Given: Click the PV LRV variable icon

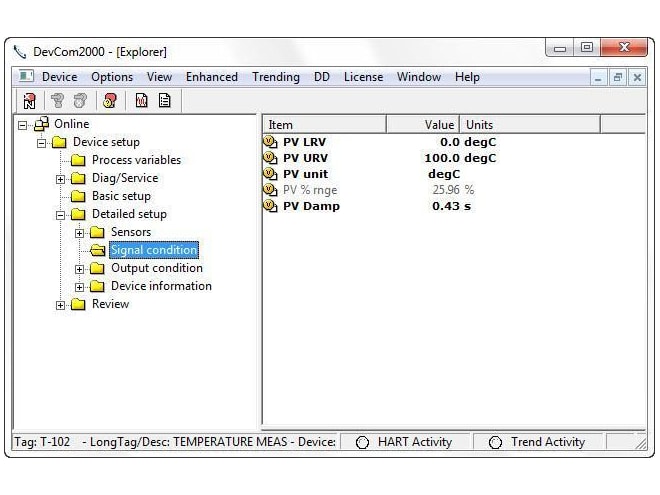Looking at the screenshot, I should point(270,142).
